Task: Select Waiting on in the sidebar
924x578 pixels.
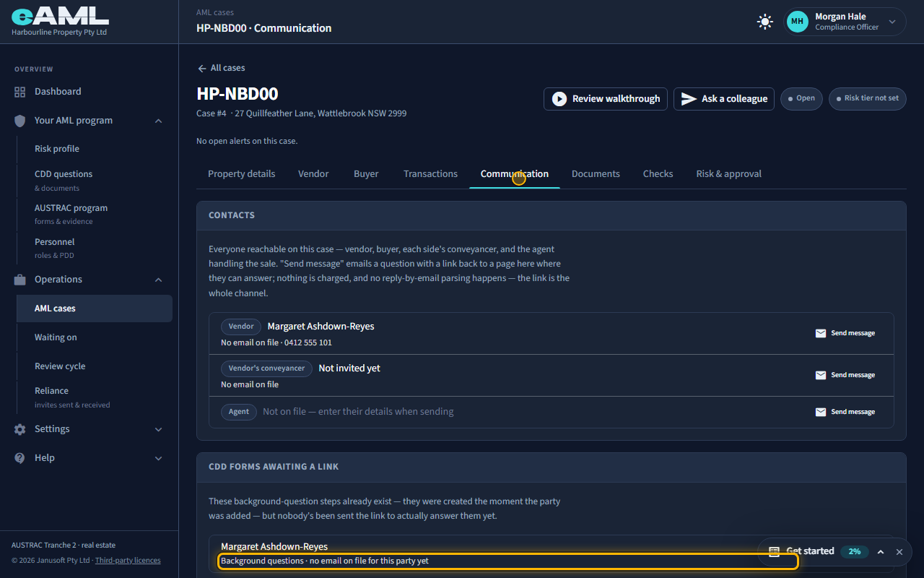Action: point(95,337)
